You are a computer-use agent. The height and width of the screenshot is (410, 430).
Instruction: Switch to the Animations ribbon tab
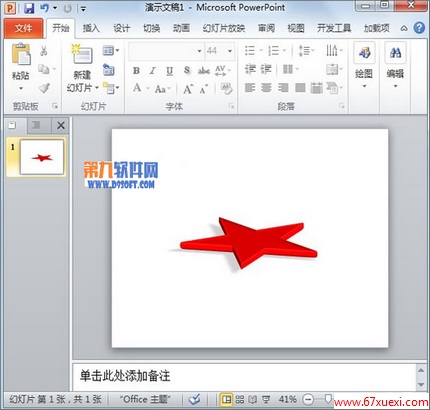click(181, 28)
